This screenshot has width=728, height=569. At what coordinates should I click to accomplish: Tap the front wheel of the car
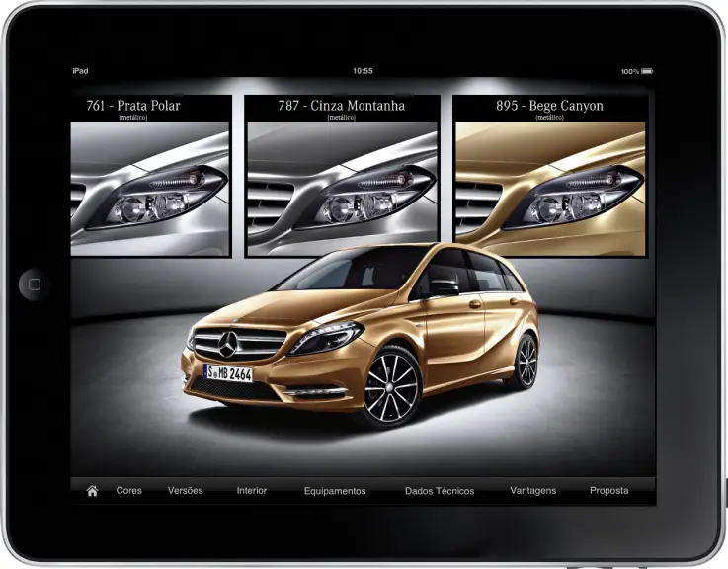(391, 386)
